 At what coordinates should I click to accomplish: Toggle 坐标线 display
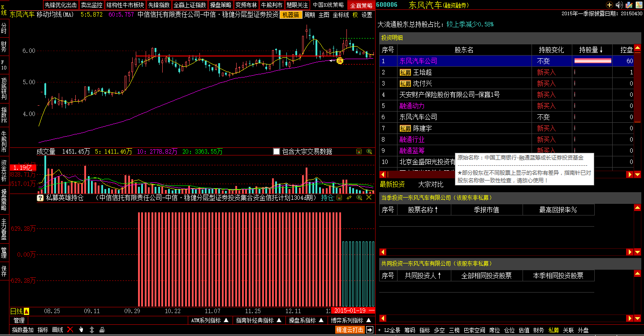click(x=341, y=15)
